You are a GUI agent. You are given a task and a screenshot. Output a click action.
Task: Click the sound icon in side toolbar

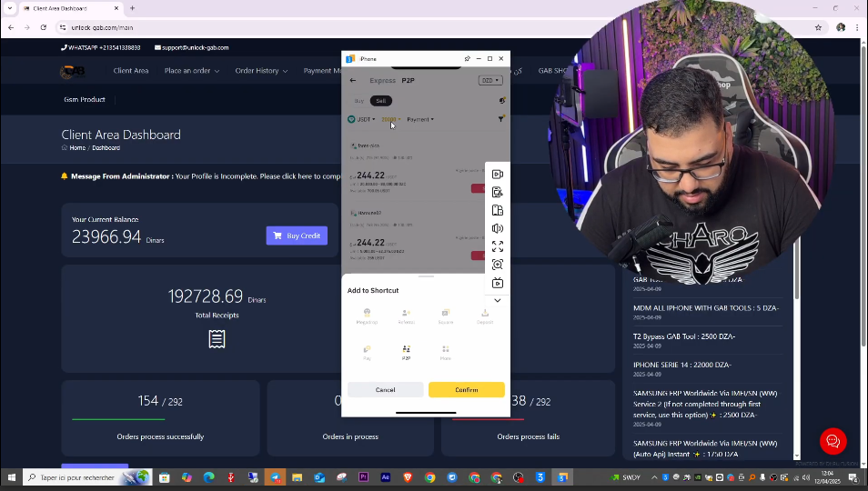(497, 228)
